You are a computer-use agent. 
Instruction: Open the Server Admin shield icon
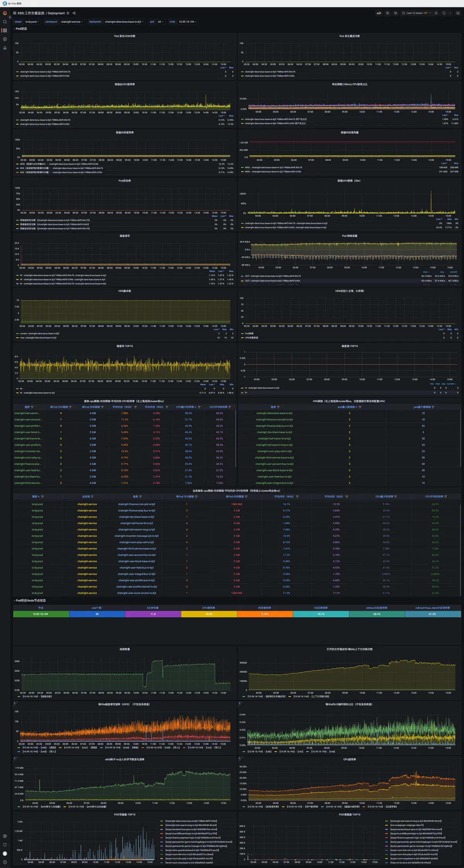[x=5, y=845]
